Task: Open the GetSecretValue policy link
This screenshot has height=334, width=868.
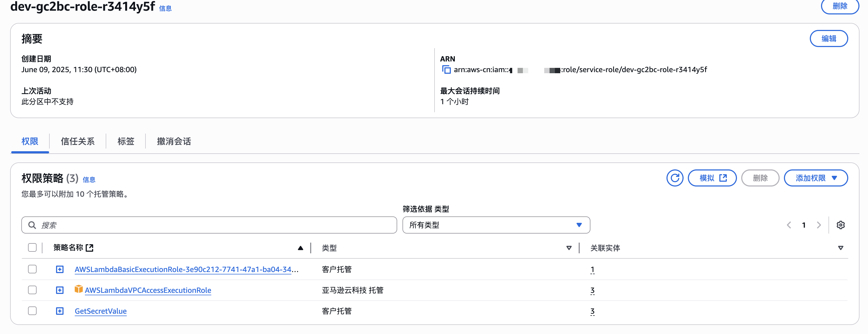Action: [x=100, y=311]
